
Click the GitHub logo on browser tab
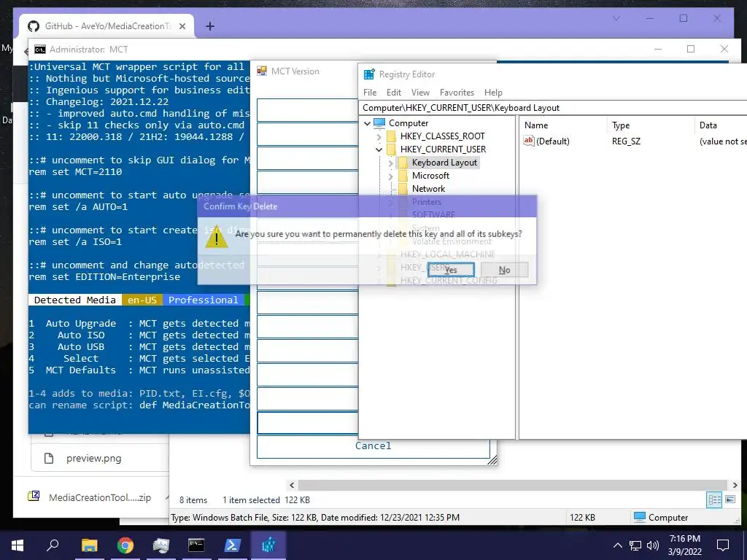[x=33, y=26]
